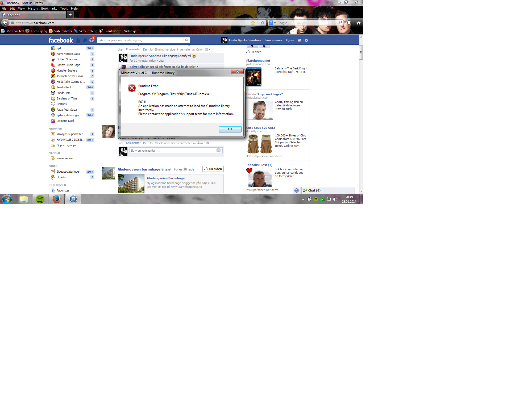532x399 pixels.
Task: Open Papa Pear Saga in sidebar
Action: tap(66, 110)
